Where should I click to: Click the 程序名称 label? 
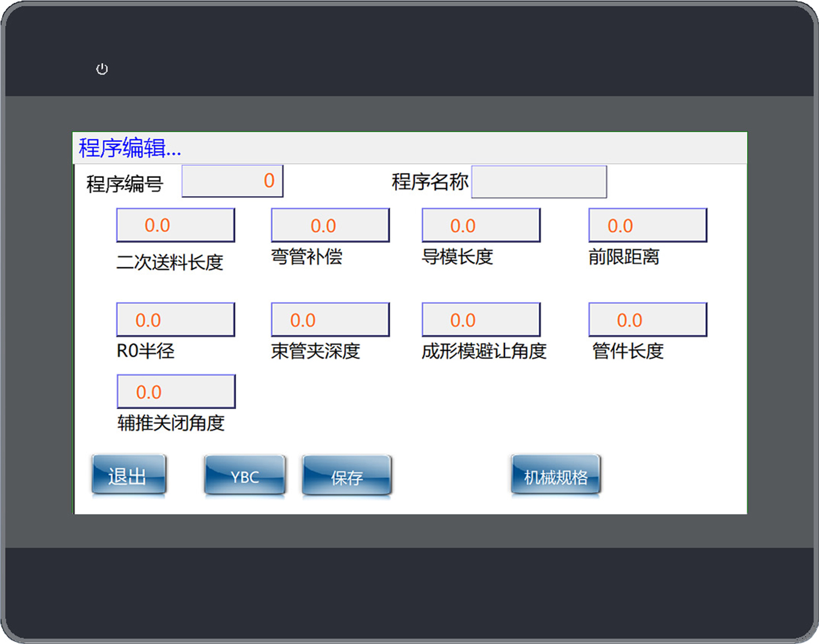pyautogui.click(x=430, y=182)
